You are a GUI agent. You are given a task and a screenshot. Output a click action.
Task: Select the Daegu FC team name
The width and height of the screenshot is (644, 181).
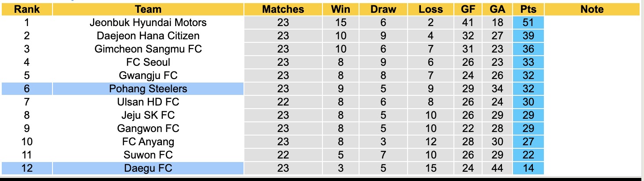pos(148,168)
